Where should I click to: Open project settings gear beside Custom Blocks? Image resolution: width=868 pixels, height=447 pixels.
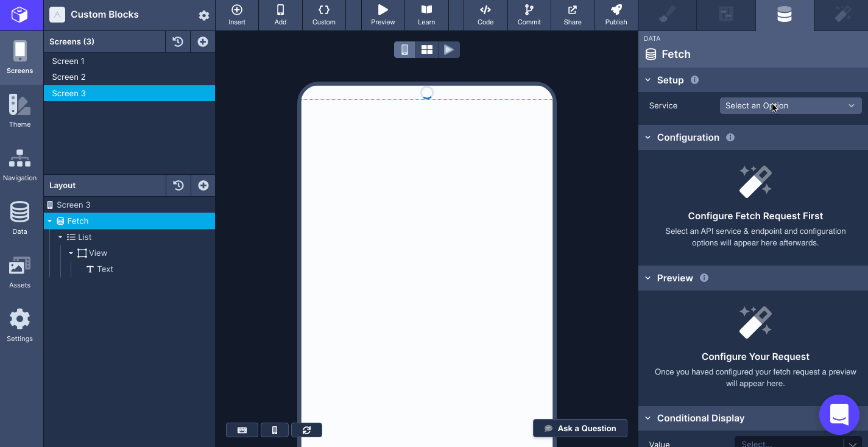point(204,15)
